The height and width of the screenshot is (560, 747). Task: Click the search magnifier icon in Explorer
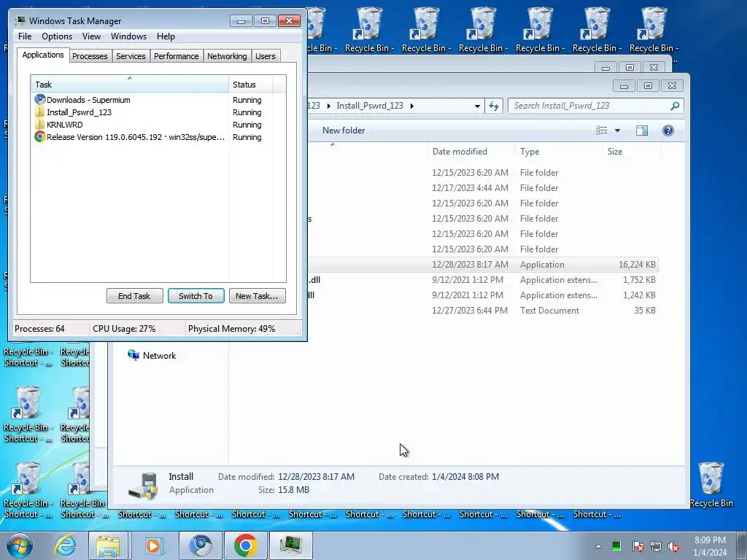[x=675, y=106]
